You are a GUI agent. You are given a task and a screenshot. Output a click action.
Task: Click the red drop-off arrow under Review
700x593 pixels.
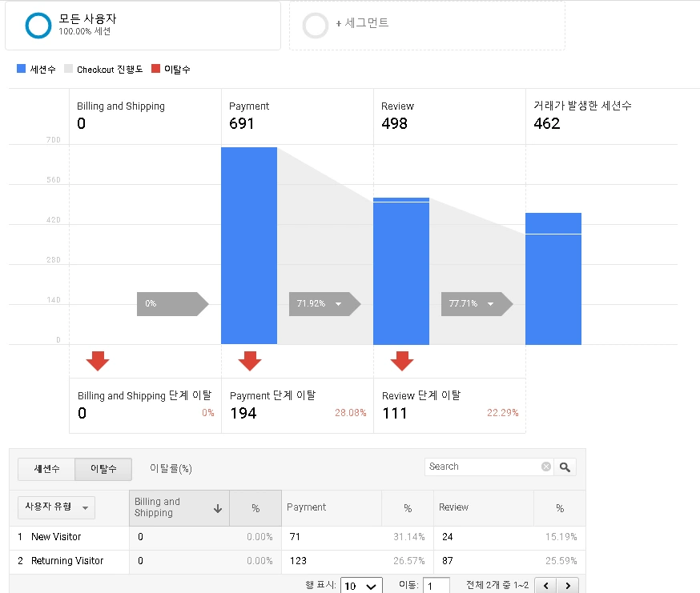pyautogui.click(x=402, y=361)
